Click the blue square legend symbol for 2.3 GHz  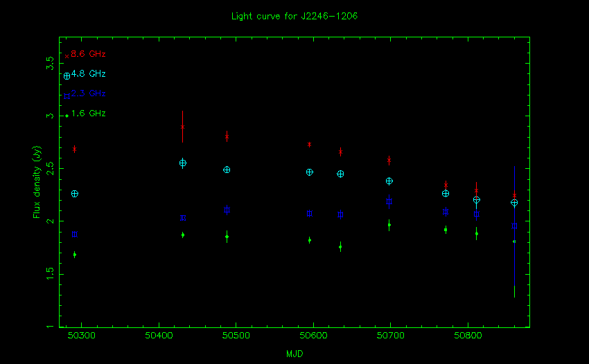pyautogui.click(x=67, y=96)
